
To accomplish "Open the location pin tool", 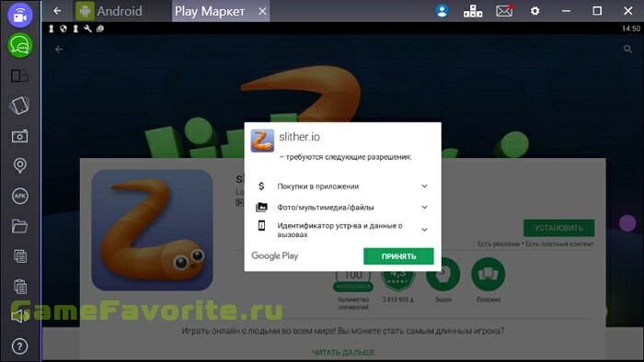I will pos(19,165).
